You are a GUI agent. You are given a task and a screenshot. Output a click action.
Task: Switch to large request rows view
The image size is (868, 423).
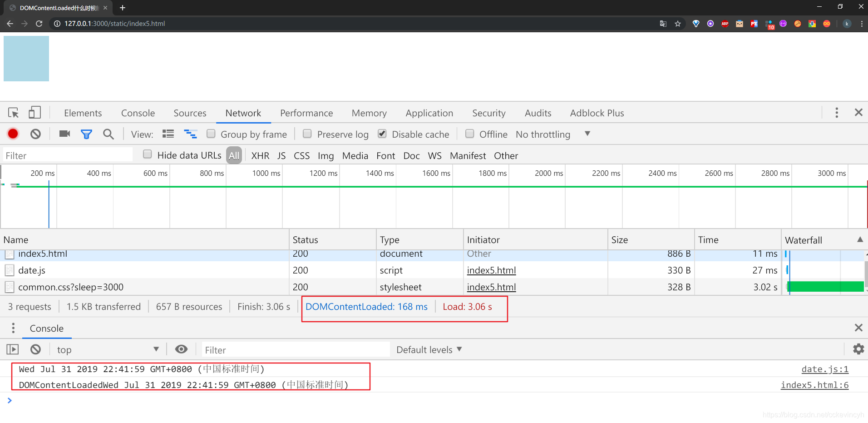(x=168, y=134)
